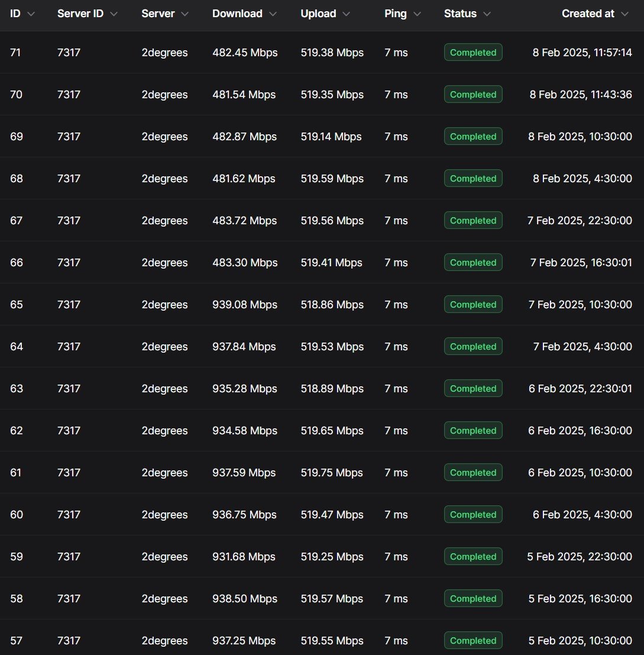Expand the Status column filter chevron
Screen dimensions: 644x655
click(x=487, y=14)
